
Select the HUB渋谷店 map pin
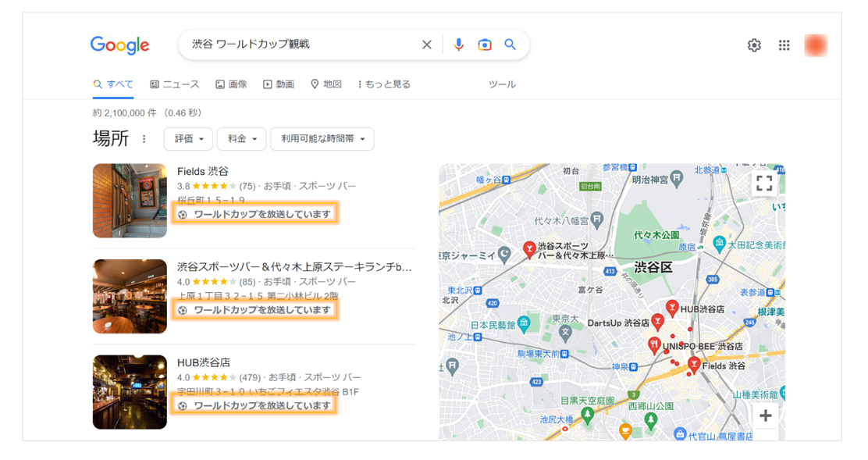(x=671, y=308)
